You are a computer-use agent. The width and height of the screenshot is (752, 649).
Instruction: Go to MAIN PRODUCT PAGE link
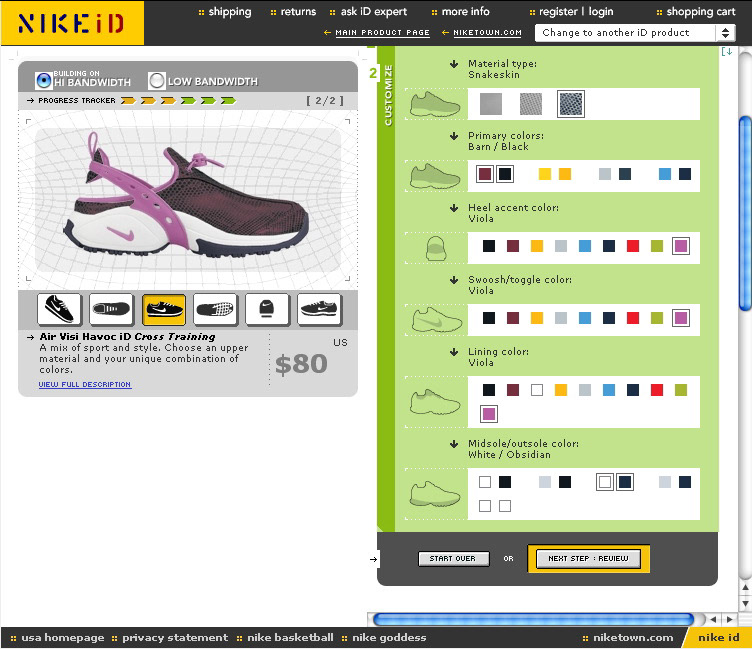point(382,33)
